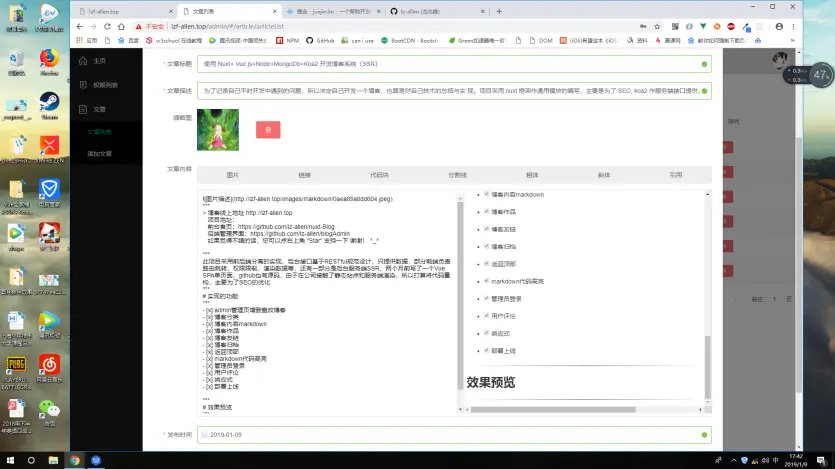The image size is (835, 469).
Task: Bookmark this page with the star icon
Action: coord(657,26)
